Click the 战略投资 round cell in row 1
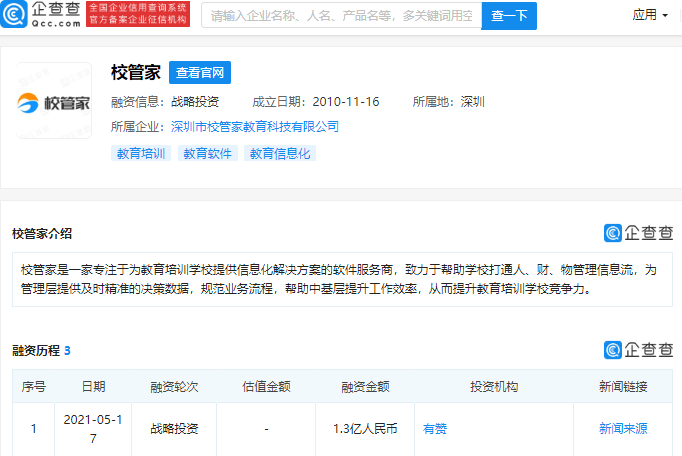The image size is (682, 456). pos(174,429)
